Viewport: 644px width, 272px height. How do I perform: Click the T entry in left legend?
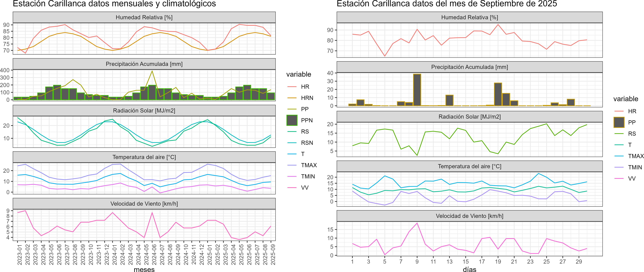(x=303, y=154)
